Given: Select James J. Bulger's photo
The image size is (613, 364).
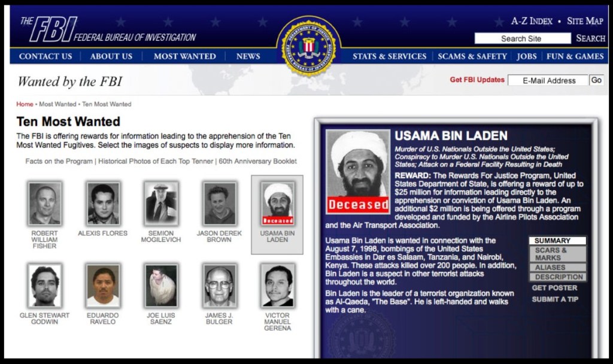Looking at the screenshot, I should (219, 286).
